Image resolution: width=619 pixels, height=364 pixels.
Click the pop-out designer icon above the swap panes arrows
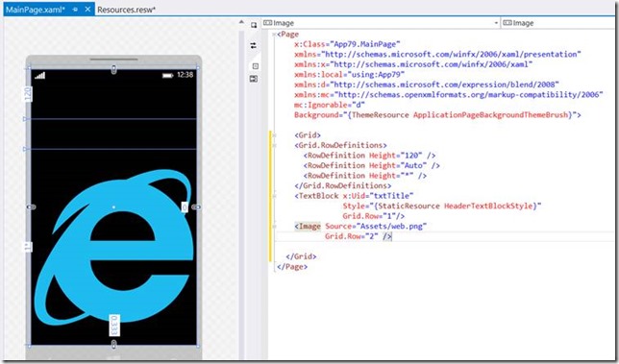click(254, 25)
